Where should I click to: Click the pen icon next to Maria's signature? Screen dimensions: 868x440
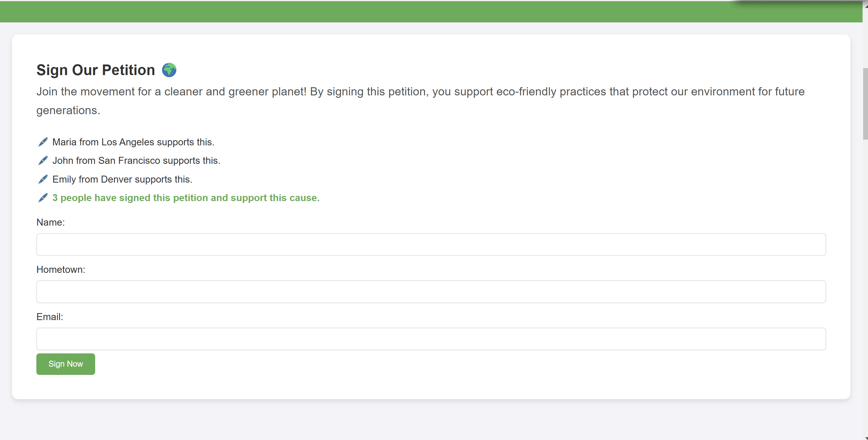[x=43, y=142]
